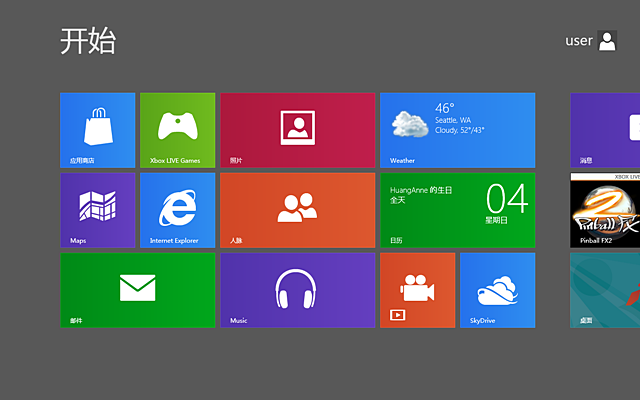The height and width of the screenshot is (400, 640).
Task: Open the Desktop tile
Action: pyautogui.click(x=605, y=290)
